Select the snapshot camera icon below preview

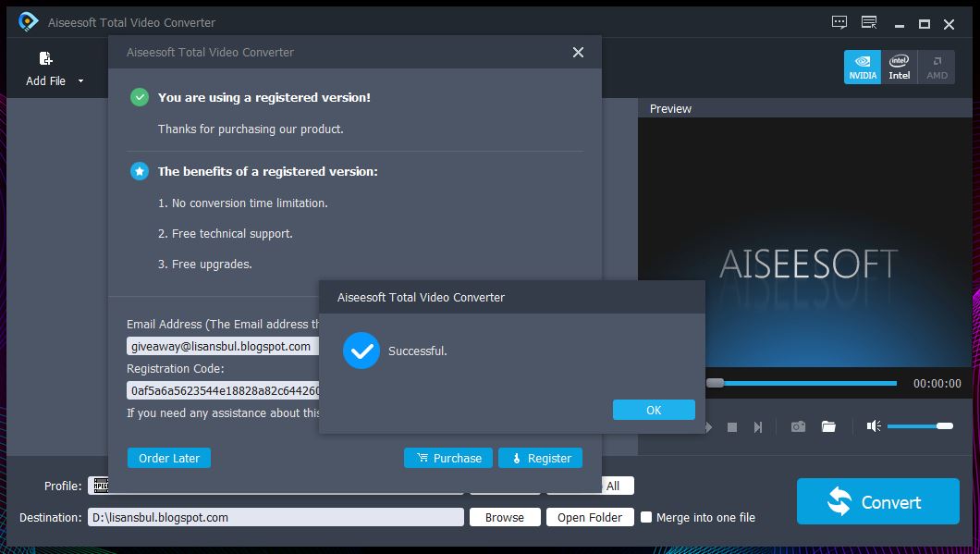click(797, 426)
